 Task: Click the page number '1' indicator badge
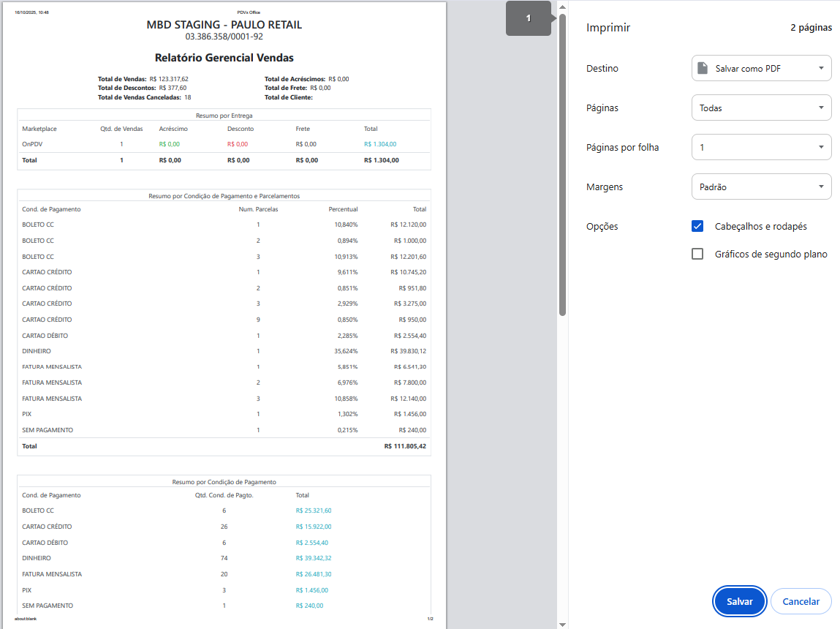click(x=529, y=18)
